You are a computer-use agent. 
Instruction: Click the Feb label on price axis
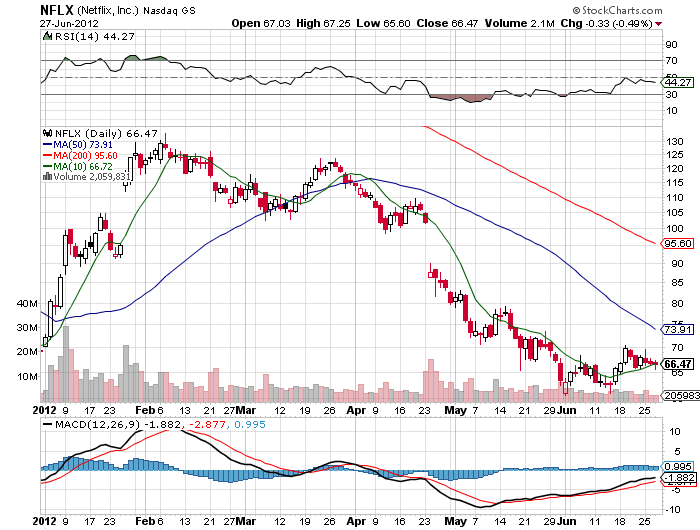pos(145,410)
